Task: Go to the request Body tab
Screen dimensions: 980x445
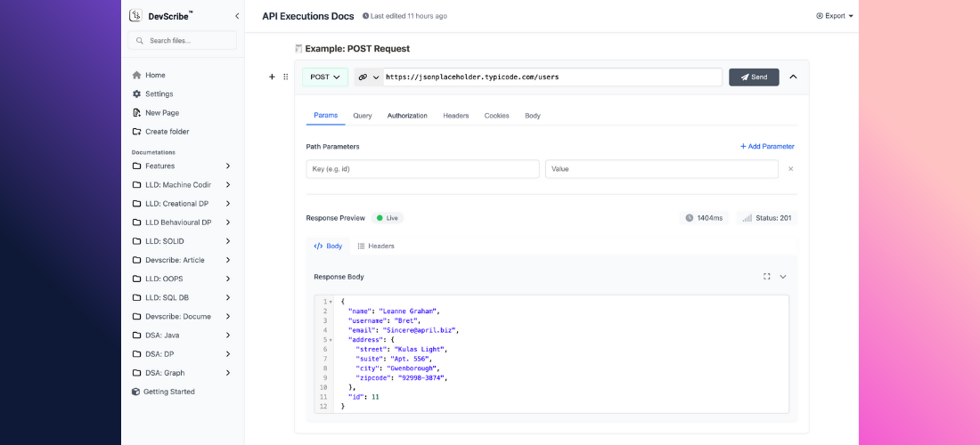Action: [x=533, y=116]
